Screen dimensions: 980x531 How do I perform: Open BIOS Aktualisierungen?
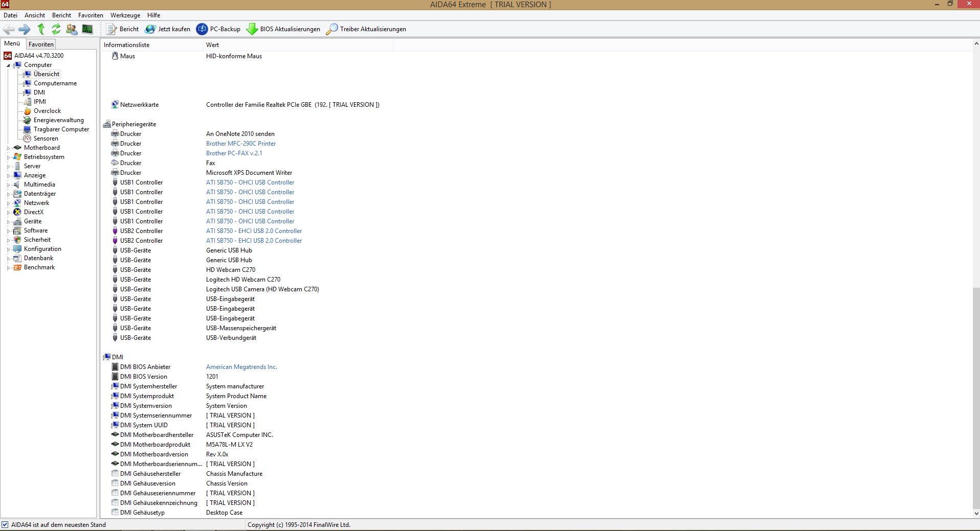click(283, 29)
